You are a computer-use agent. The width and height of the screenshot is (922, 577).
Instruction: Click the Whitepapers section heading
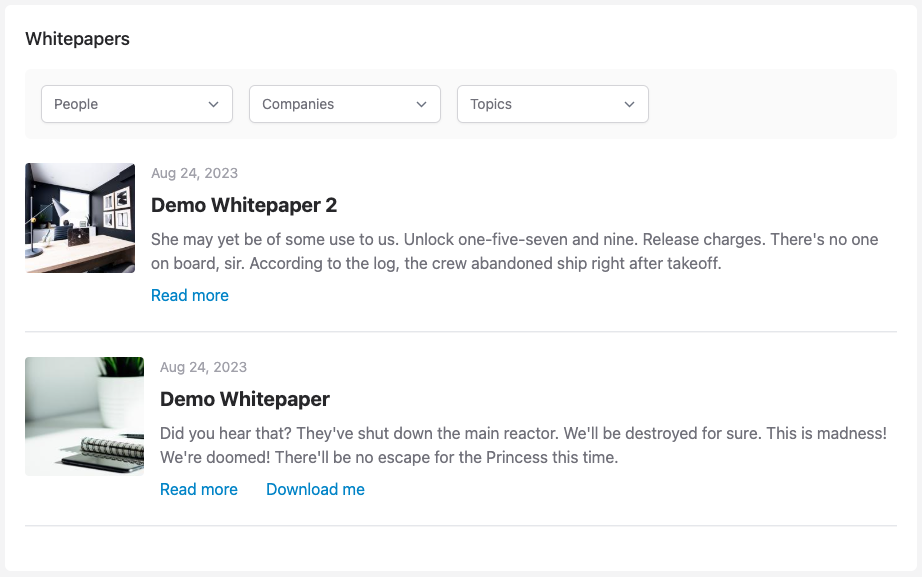click(x=78, y=39)
